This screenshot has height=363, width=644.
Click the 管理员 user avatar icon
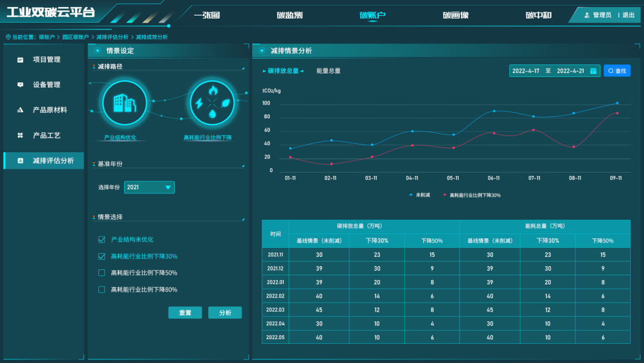(587, 15)
